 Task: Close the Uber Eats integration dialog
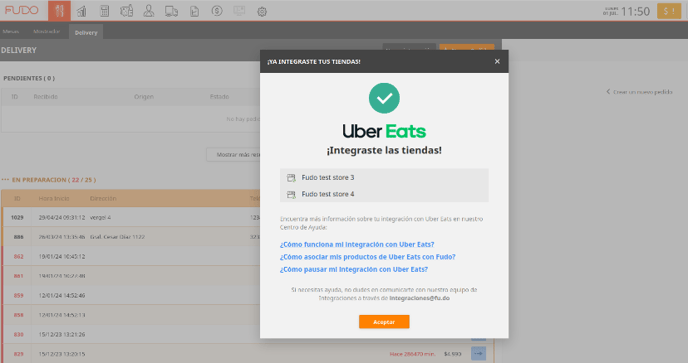[497, 61]
